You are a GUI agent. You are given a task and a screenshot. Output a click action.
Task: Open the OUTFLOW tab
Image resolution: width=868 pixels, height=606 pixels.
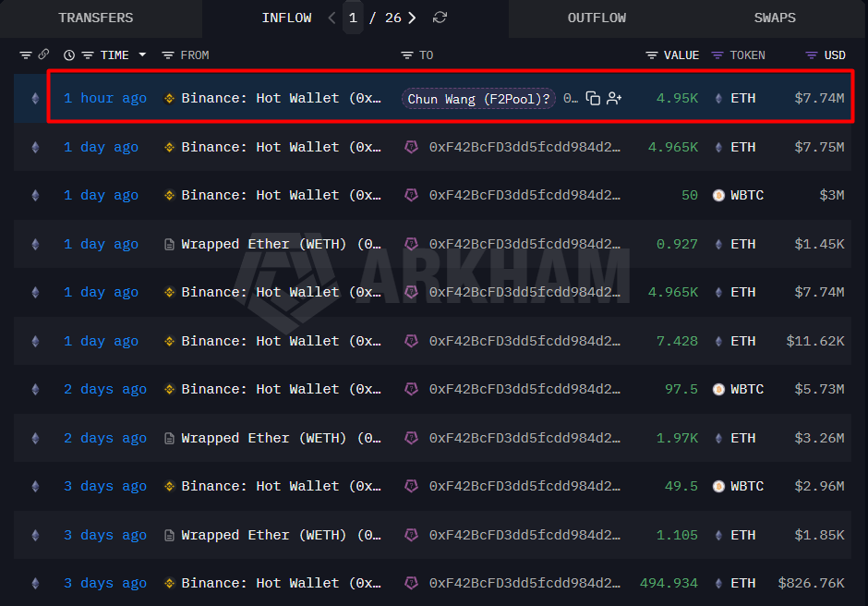[x=597, y=18]
